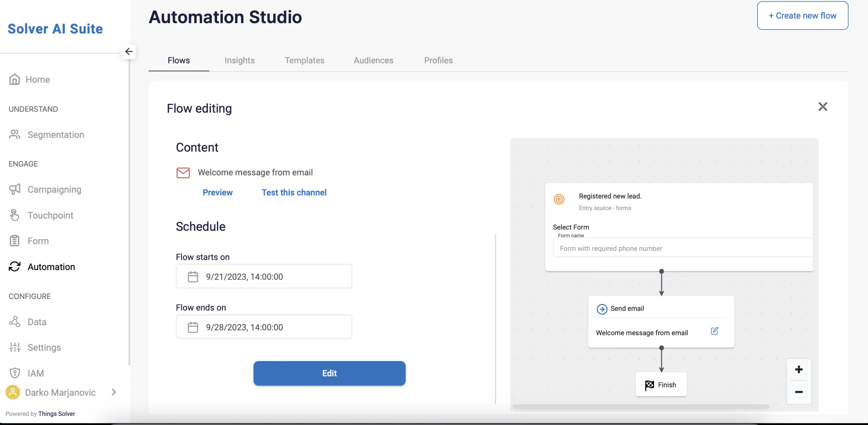Viewport: 868px width, 425px height.
Task: Click the email envelope icon in Content section
Action: pyautogui.click(x=183, y=172)
